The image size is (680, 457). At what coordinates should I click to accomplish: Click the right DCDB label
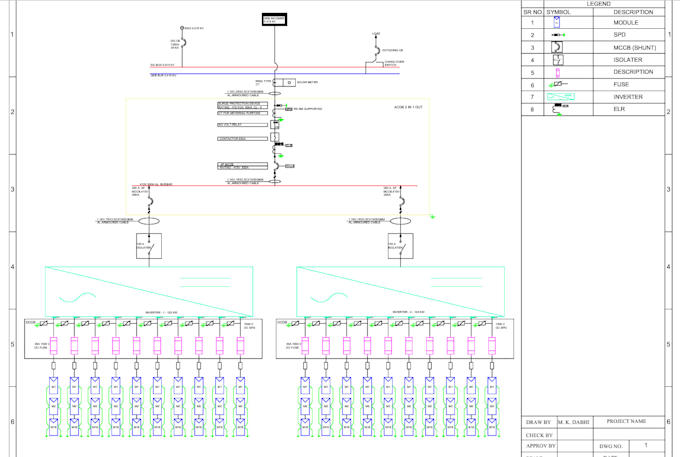(x=282, y=323)
